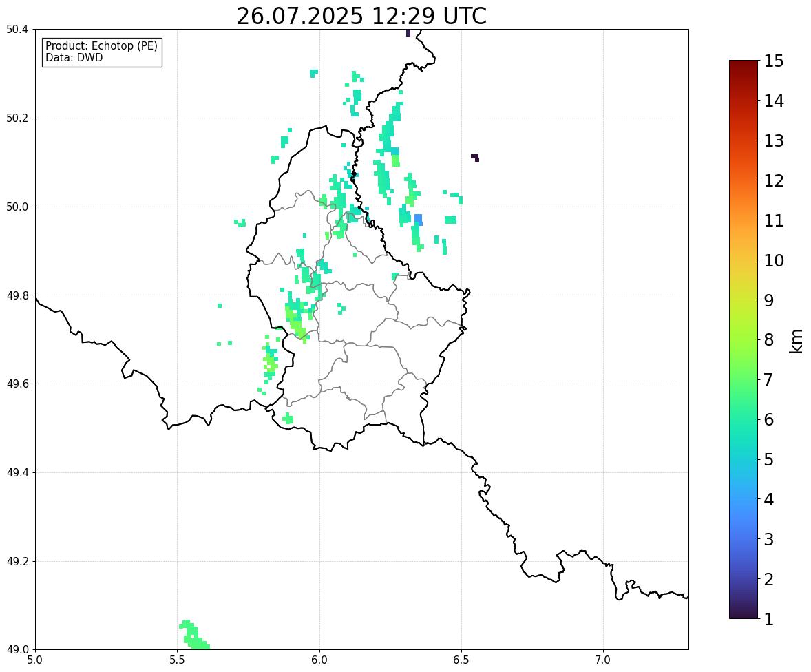The width and height of the screenshot is (811, 672).
Task: Click the latitude axis label 49.0
Action: pos(17,650)
